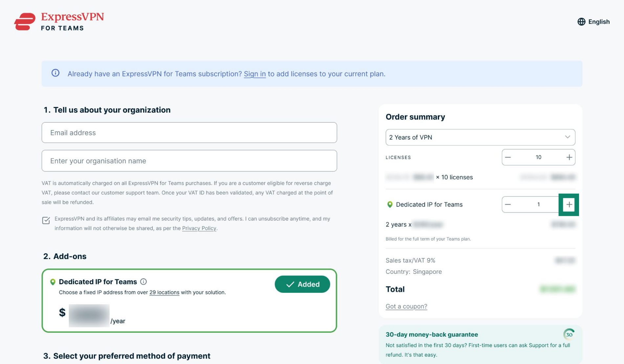Click the info icon in the blue banner
This screenshot has width=624, height=364.
(x=56, y=73)
